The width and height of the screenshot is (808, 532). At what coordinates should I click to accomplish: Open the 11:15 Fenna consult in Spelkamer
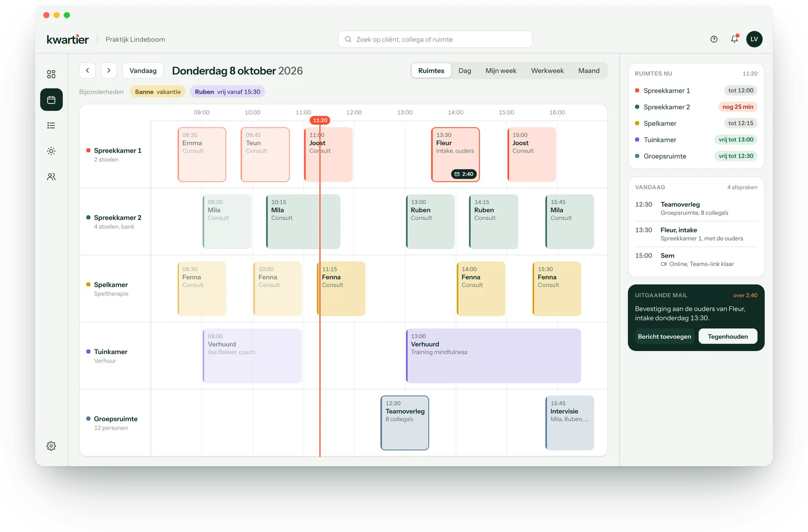(341, 289)
